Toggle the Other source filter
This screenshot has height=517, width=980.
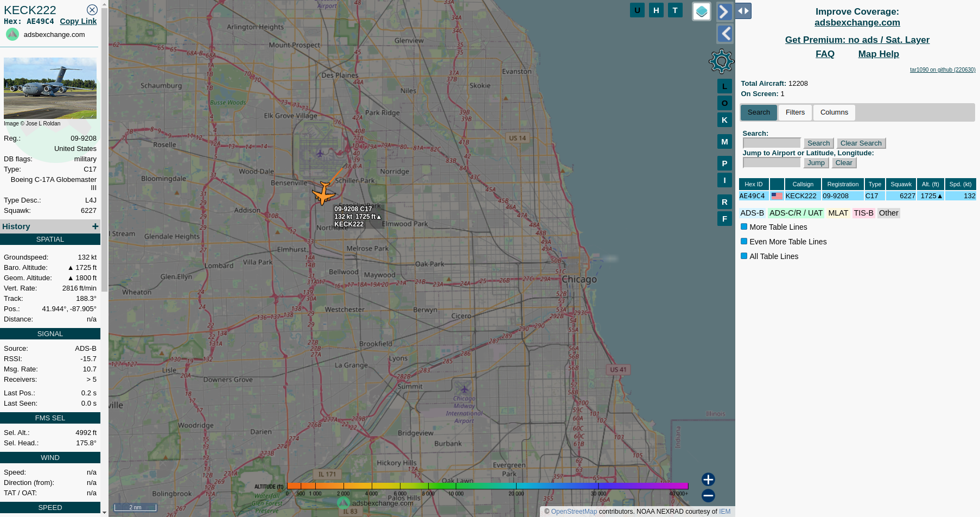point(888,213)
